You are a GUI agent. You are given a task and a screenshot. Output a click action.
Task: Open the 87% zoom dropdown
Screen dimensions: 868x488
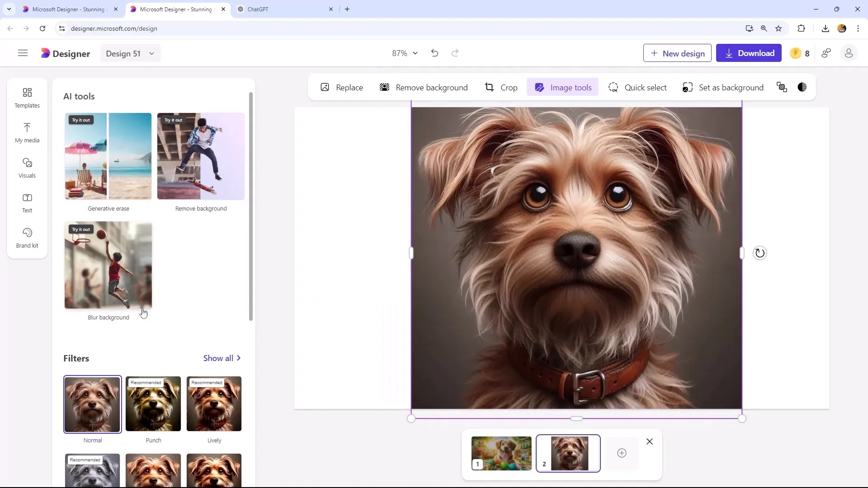[x=405, y=53]
